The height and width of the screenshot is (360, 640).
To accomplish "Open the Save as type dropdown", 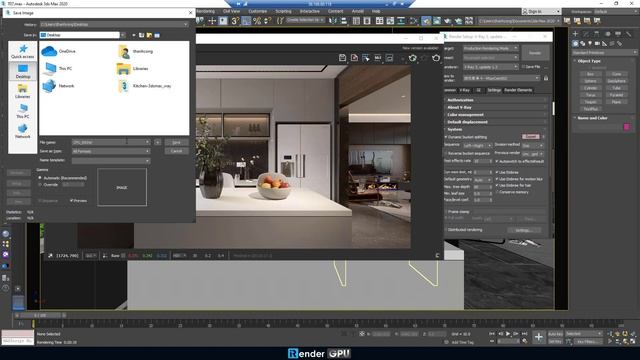I will pos(147,151).
